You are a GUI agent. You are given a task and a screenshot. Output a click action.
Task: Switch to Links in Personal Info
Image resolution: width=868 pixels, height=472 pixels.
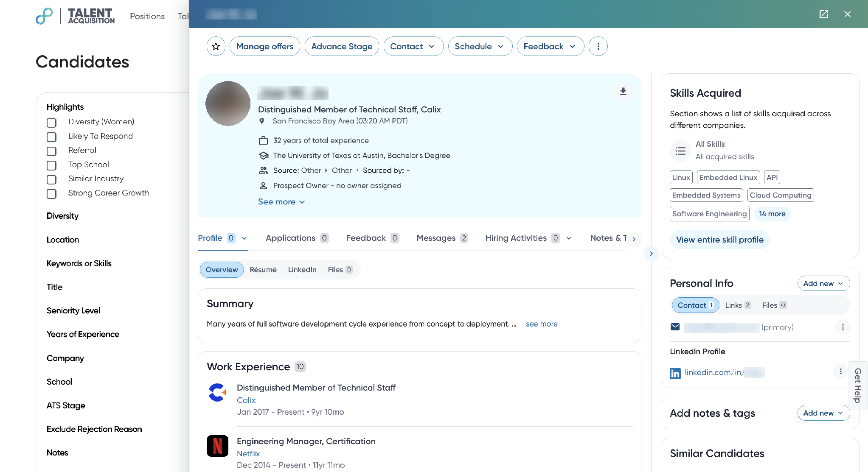click(738, 305)
